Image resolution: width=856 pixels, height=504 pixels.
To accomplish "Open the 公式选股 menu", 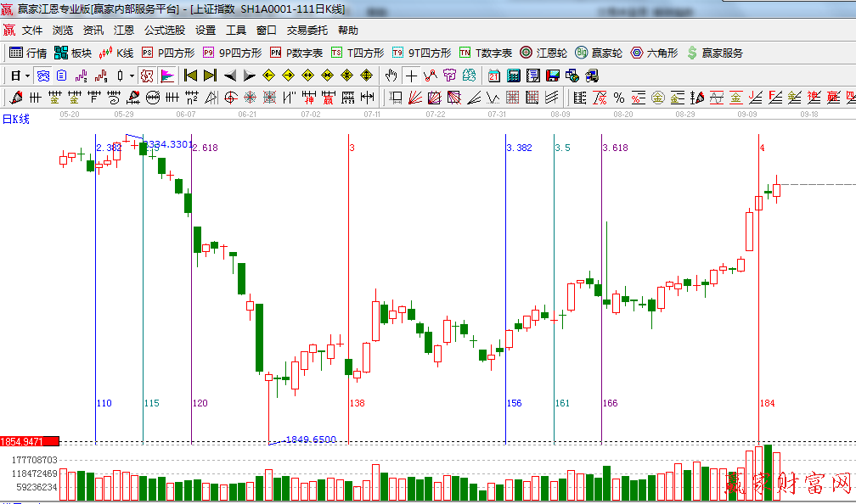I will (x=164, y=31).
